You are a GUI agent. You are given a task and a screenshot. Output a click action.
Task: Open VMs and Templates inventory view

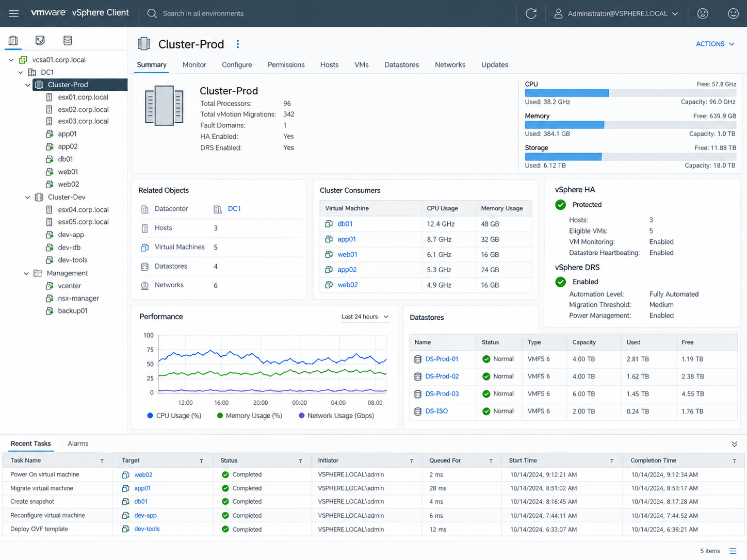40,40
